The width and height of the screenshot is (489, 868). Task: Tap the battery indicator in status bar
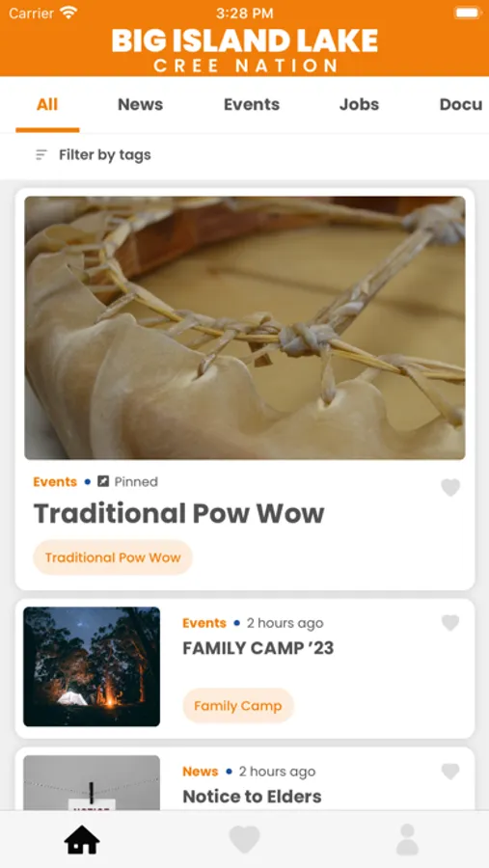coord(468,13)
